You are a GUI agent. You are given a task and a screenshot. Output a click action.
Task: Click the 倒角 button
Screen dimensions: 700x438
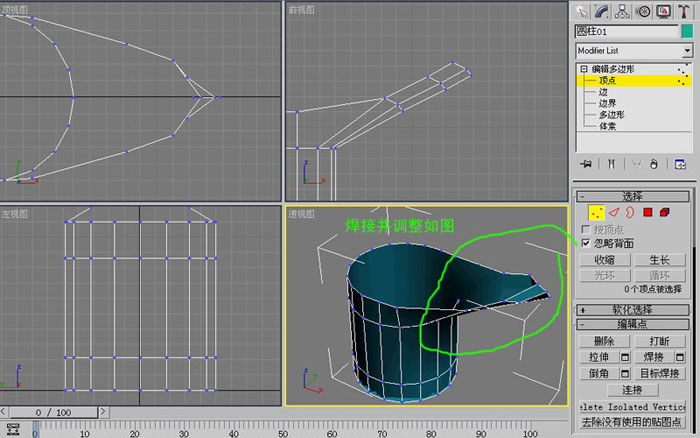pyautogui.click(x=599, y=373)
